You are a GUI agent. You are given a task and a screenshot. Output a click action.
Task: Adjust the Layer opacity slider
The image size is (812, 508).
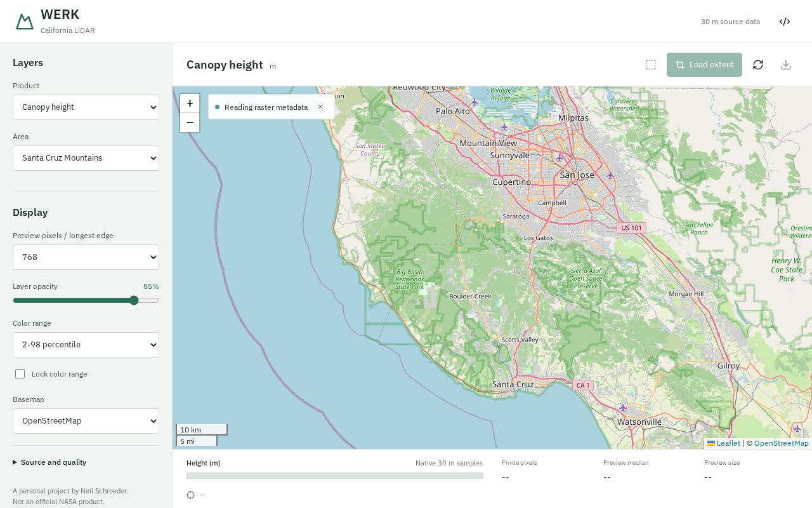coord(86,300)
